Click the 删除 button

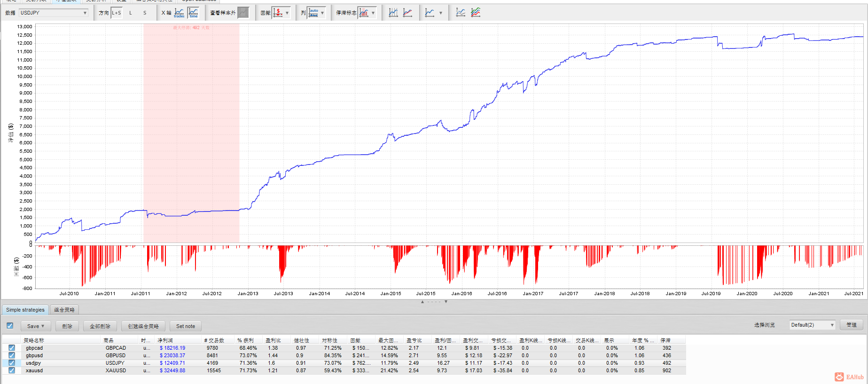67,326
